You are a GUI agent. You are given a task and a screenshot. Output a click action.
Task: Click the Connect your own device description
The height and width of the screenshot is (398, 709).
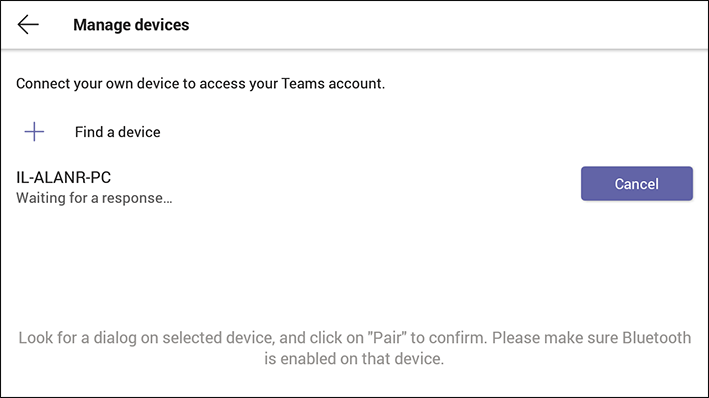[x=200, y=84]
